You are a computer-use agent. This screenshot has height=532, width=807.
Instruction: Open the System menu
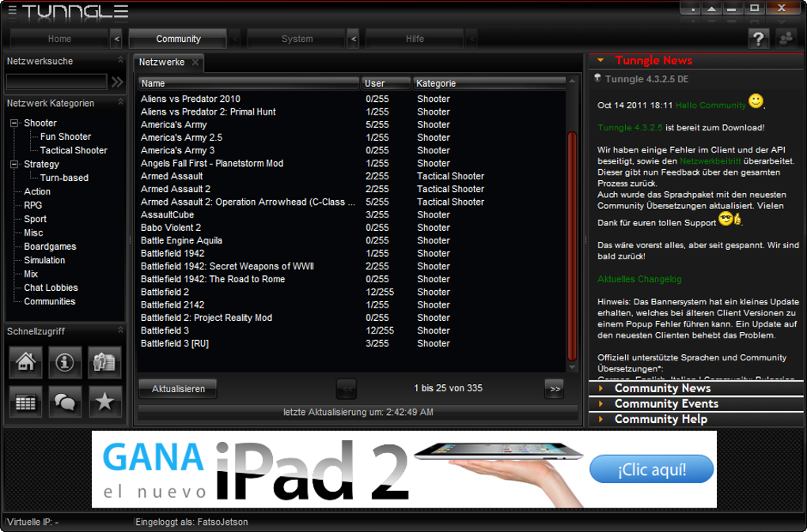coord(297,39)
